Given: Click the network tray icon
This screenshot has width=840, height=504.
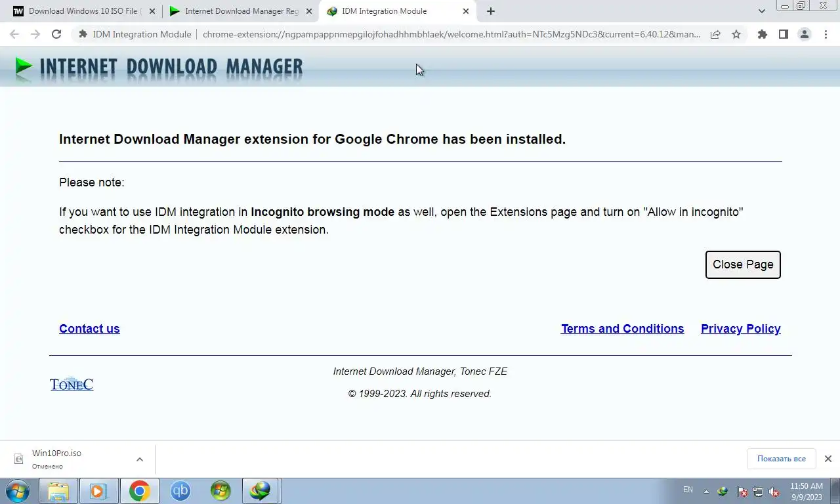Looking at the screenshot, I should click(x=758, y=492).
